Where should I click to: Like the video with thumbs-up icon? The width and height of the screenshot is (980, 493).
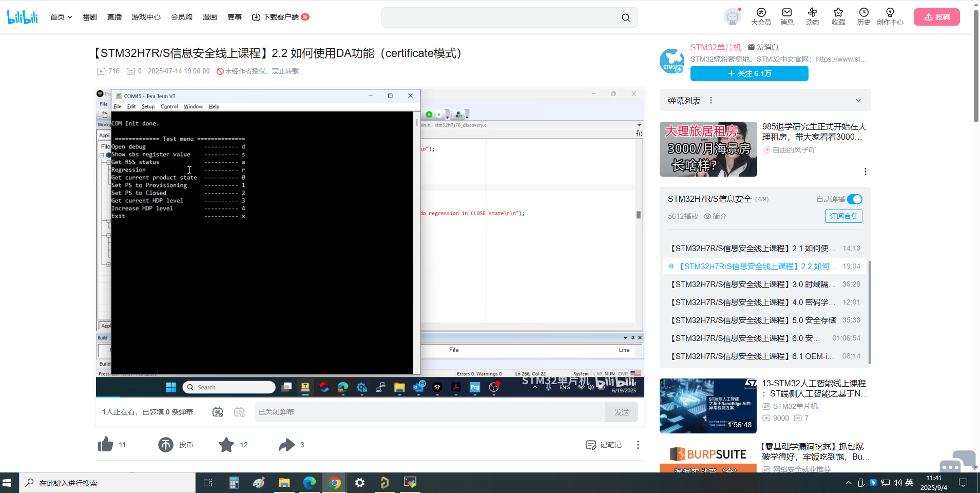(106, 445)
